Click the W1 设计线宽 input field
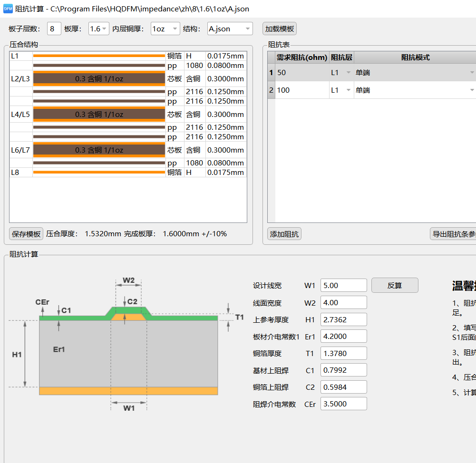Image resolution: width=476 pixels, height=463 pixels. pyautogui.click(x=343, y=286)
